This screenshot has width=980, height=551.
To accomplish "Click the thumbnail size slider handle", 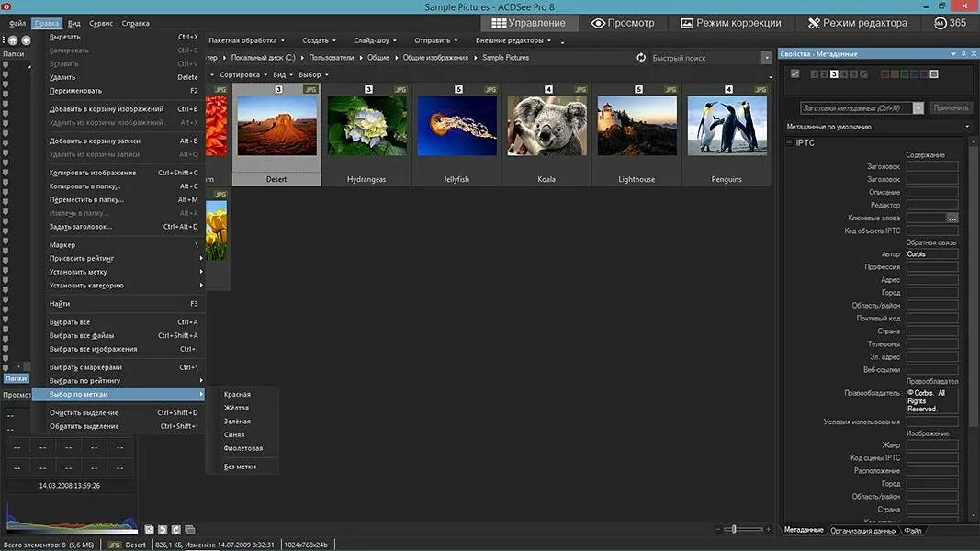I will tap(734, 529).
